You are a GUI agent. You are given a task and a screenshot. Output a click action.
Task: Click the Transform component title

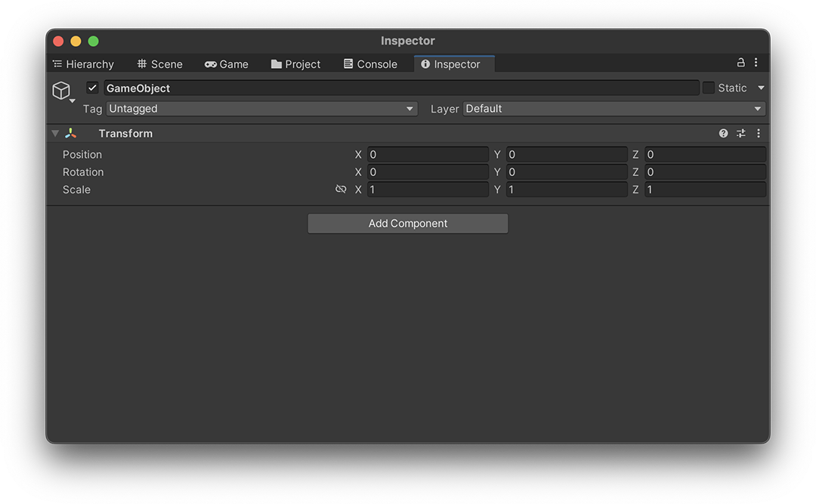point(125,134)
